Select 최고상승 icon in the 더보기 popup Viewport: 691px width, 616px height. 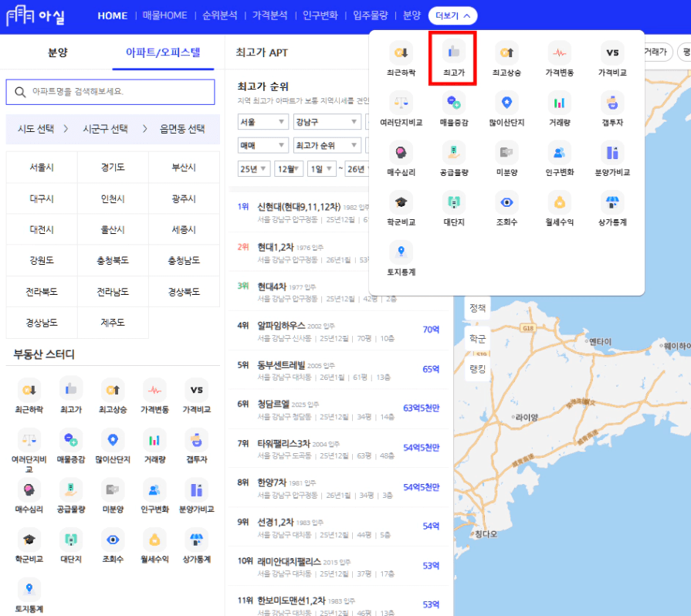coord(506,53)
